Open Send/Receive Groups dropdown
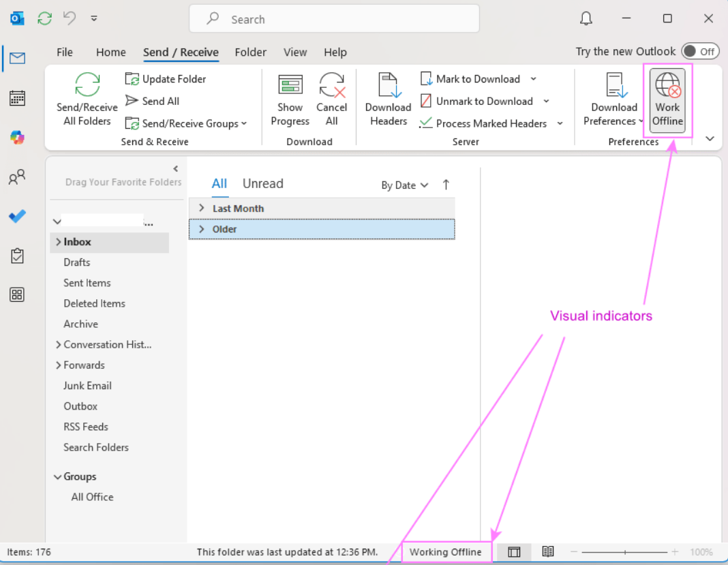 click(x=186, y=123)
